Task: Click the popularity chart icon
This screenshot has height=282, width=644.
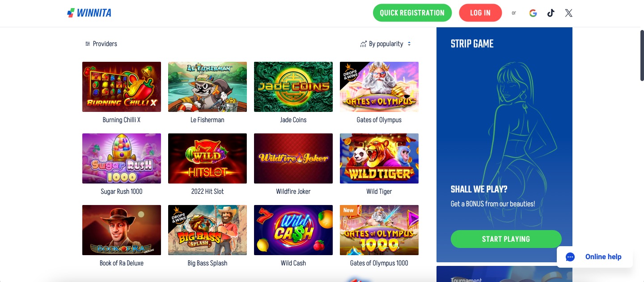Action: click(363, 44)
